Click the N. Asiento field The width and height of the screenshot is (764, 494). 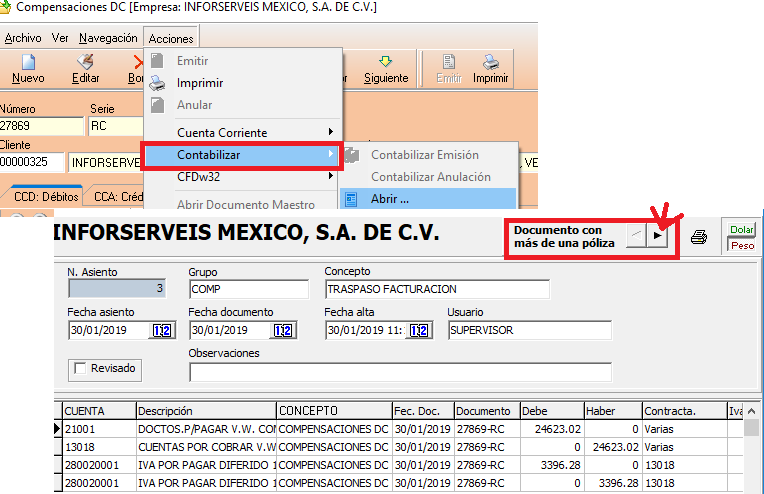coord(117,289)
